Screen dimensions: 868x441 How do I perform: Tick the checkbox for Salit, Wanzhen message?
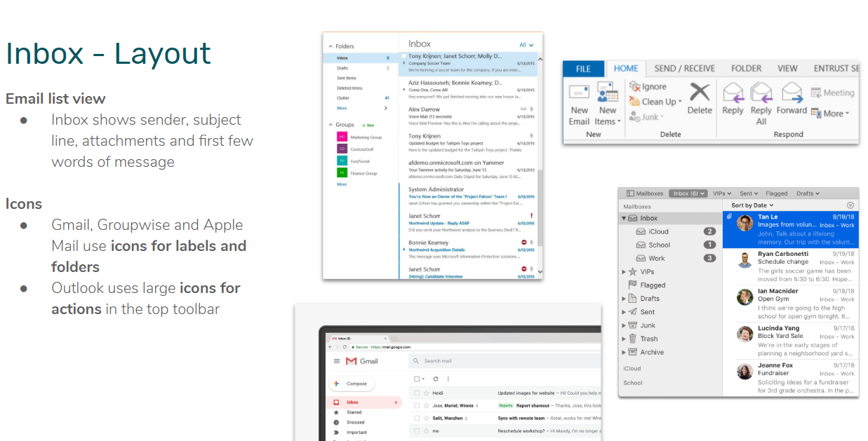tap(417, 419)
